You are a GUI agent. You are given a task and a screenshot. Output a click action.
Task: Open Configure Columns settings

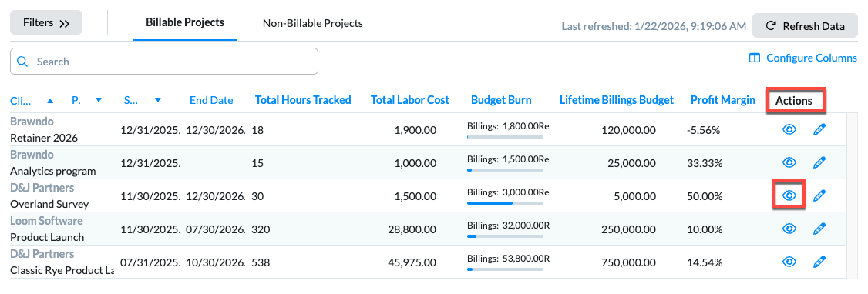coord(802,58)
